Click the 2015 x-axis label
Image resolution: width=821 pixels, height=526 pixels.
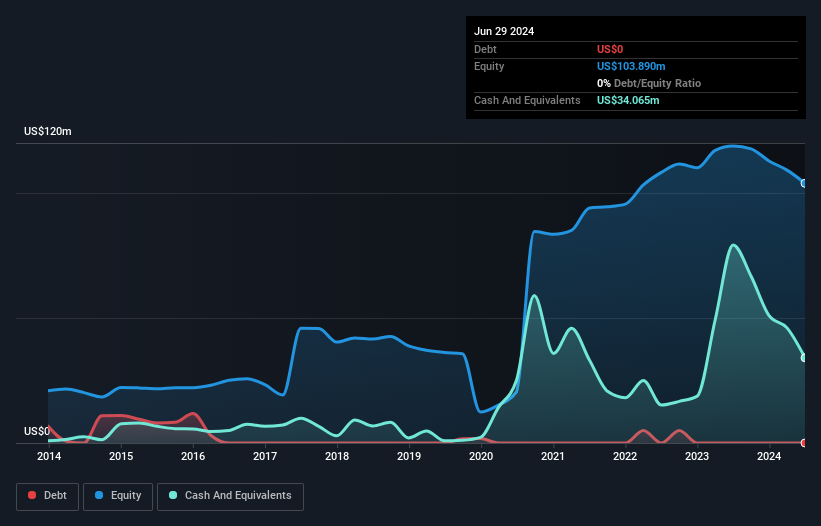121,456
